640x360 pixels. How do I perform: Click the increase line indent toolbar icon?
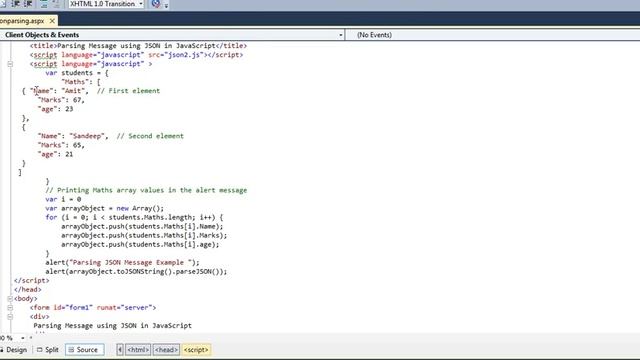[29, 4]
